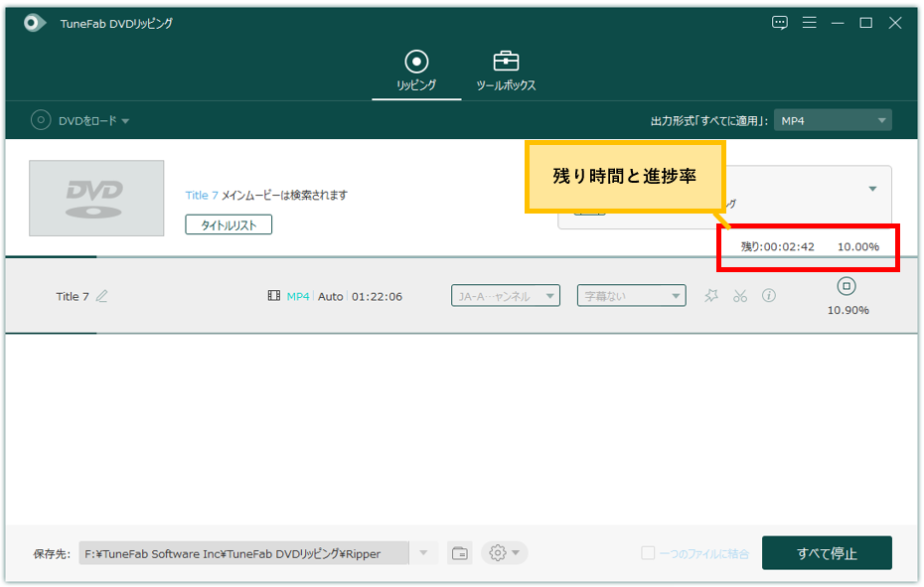Click the すべて停止 button

pos(827,553)
